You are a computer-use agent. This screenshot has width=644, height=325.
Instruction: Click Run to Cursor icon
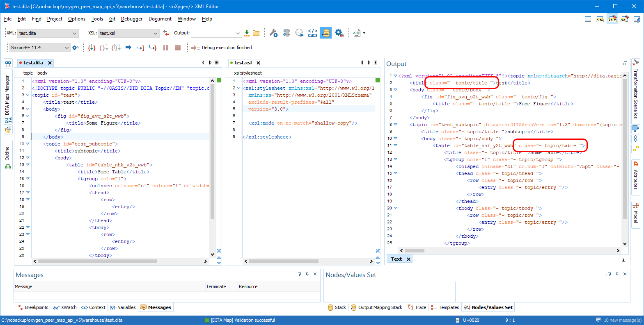tap(140, 48)
